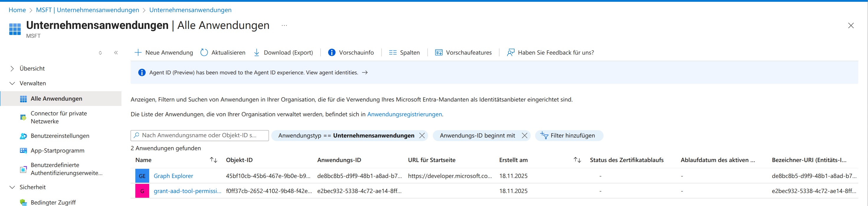Click the blue GE app tile
The image size is (868, 206).
point(142,176)
